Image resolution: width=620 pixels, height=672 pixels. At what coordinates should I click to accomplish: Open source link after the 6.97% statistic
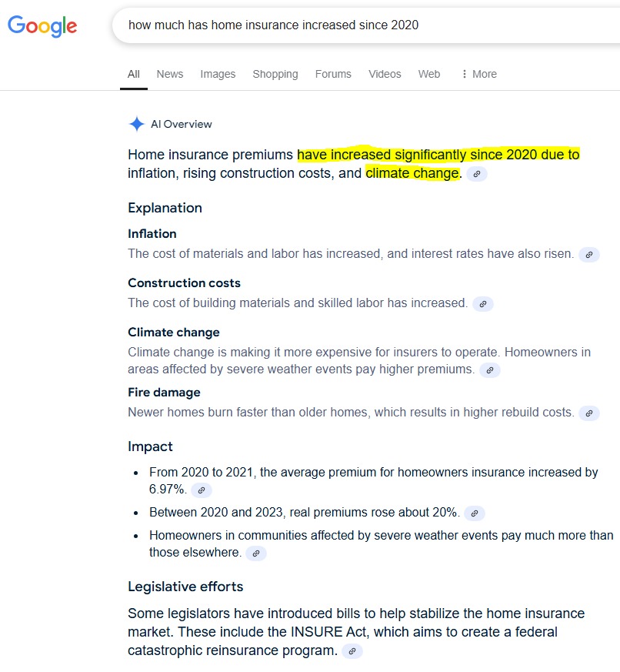[x=202, y=490]
